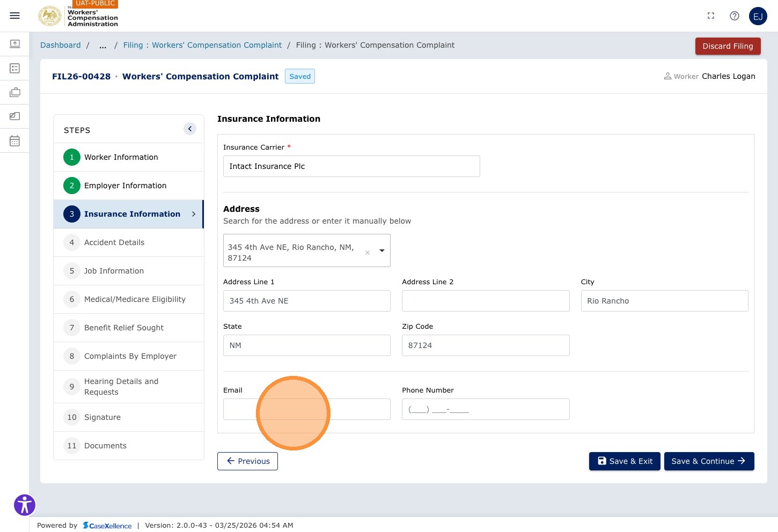The height and width of the screenshot is (532, 778).
Task: Open the help question mark icon
Action: click(x=735, y=16)
